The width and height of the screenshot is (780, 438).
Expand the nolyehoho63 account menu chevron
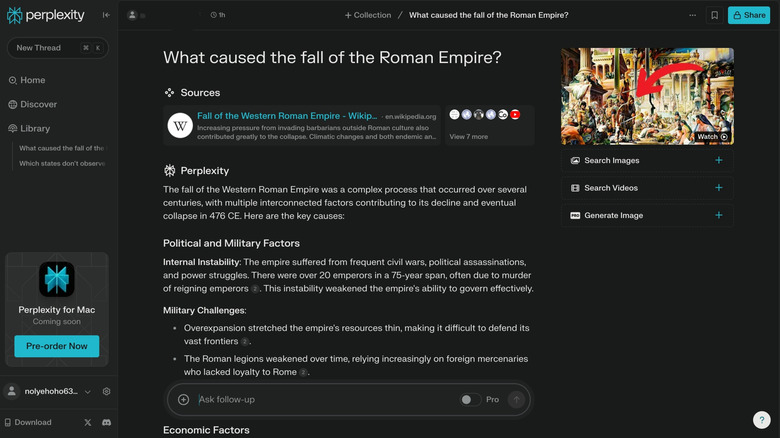pos(88,392)
